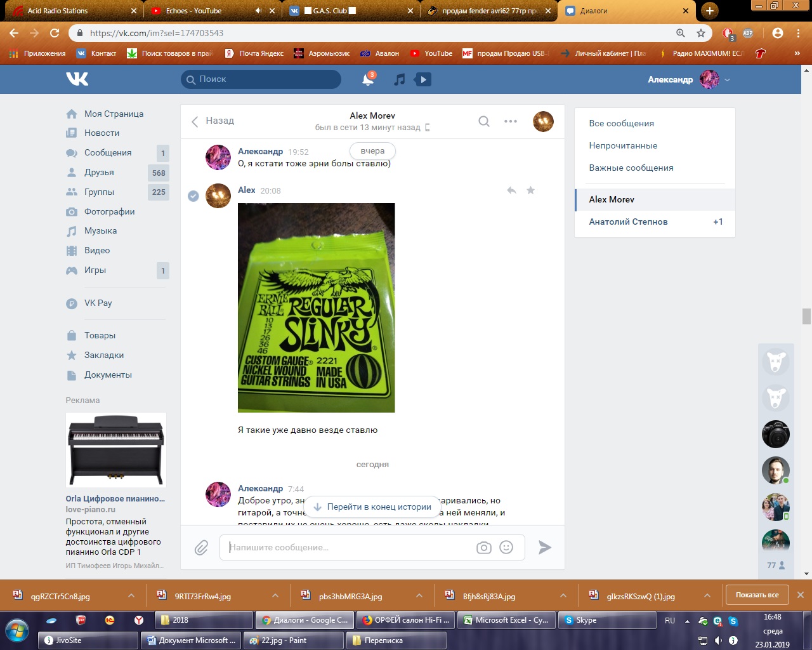Click the VK logo home icon
Viewport: 812px width, 650px height.
pyautogui.click(x=77, y=79)
